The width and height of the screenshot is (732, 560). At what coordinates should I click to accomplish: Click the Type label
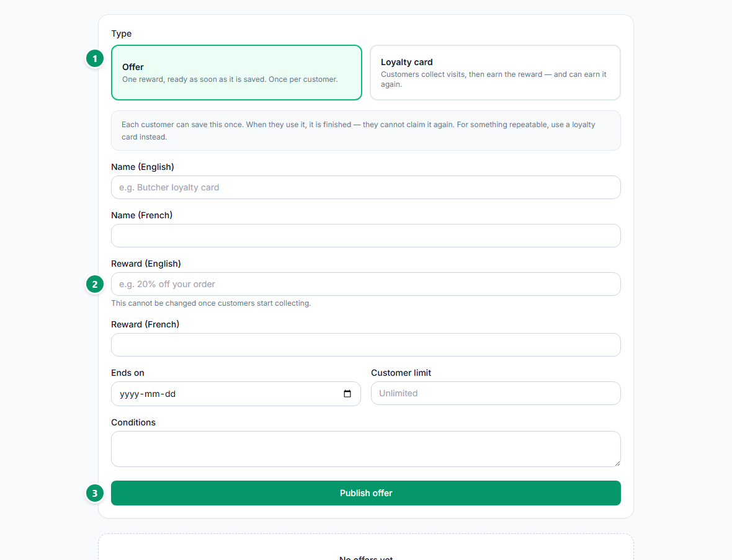[x=122, y=33]
